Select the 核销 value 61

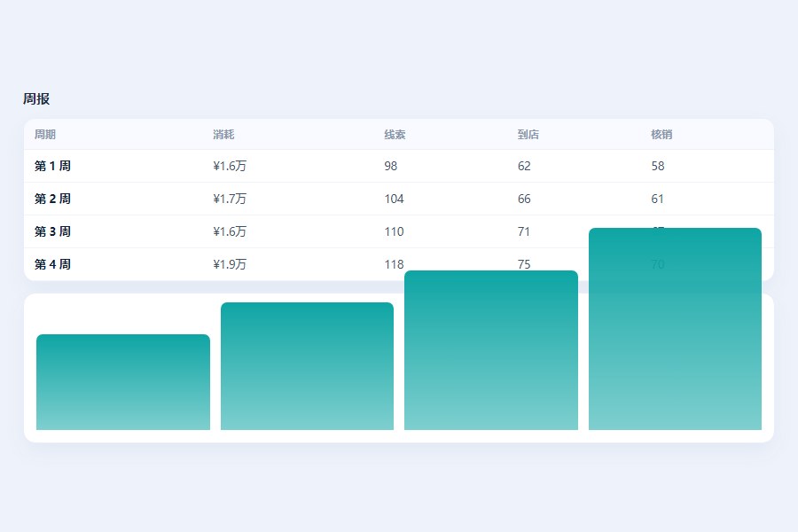coord(657,199)
